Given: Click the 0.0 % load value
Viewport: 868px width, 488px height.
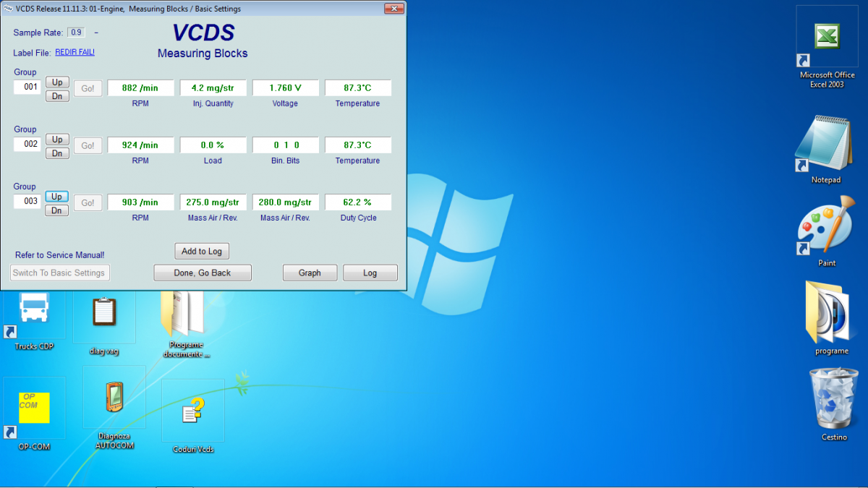Looking at the screenshot, I should pyautogui.click(x=213, y=145).
